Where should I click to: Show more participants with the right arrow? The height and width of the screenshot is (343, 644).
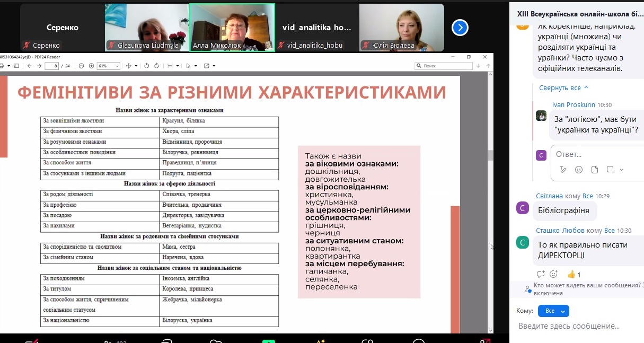[460, 27]
